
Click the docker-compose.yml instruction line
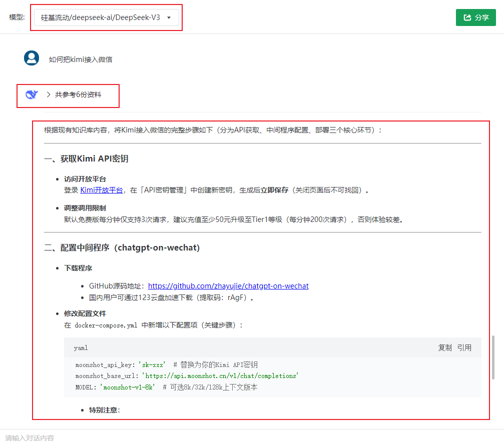pos(153,325)
